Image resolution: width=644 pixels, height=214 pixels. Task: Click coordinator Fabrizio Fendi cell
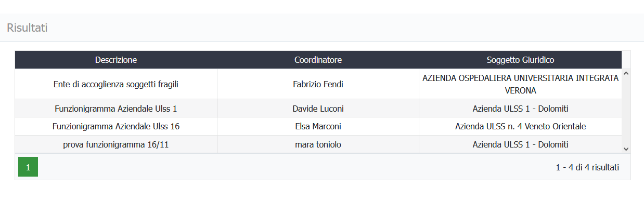[318, 84]
